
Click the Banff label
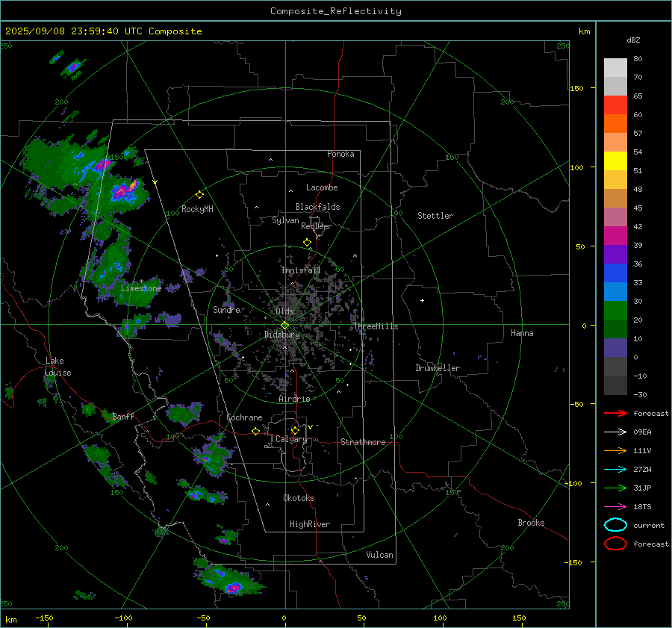pyautogui.click(x=123, y=416)
